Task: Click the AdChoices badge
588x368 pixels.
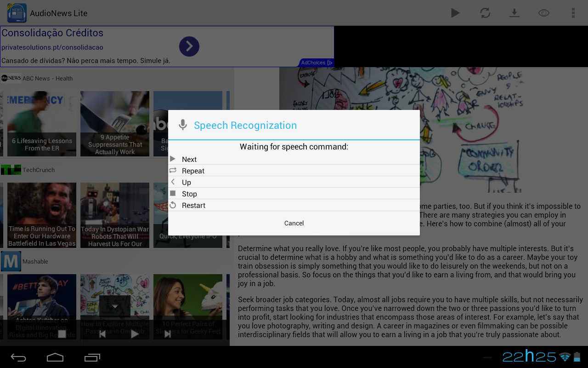Action: pos(317,63)
